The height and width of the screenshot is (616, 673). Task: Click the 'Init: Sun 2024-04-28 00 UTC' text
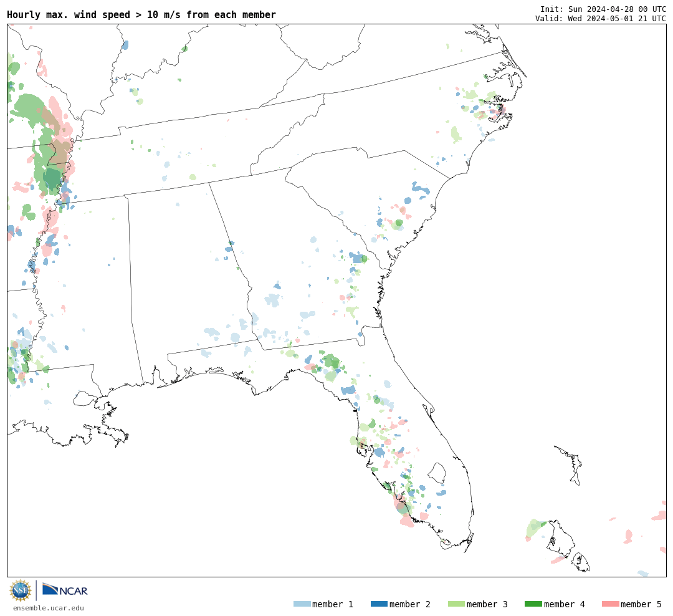click(x=603, y=9)
